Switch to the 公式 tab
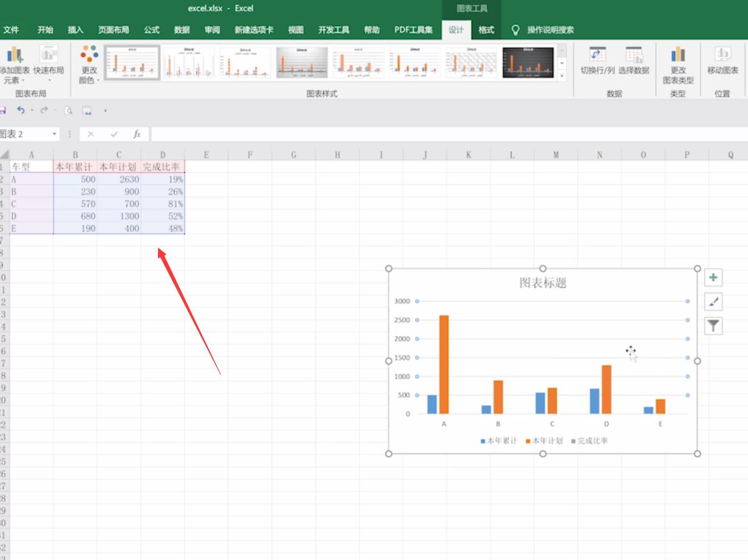748x560 pixels. [x=152, y=30]
